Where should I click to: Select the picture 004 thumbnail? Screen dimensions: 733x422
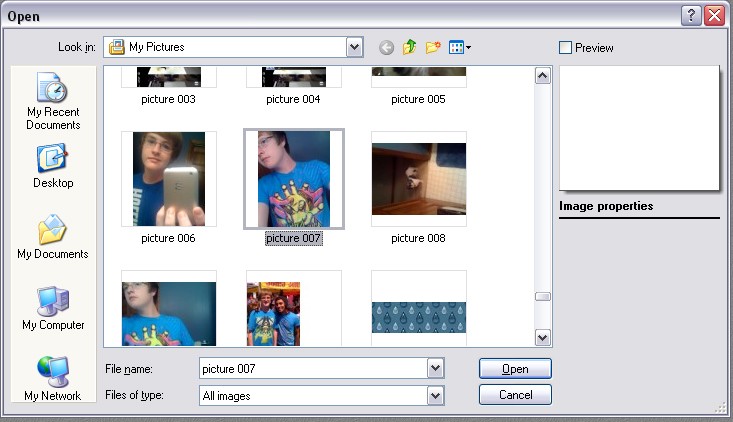pyautogui.click(x=294, y=77)
